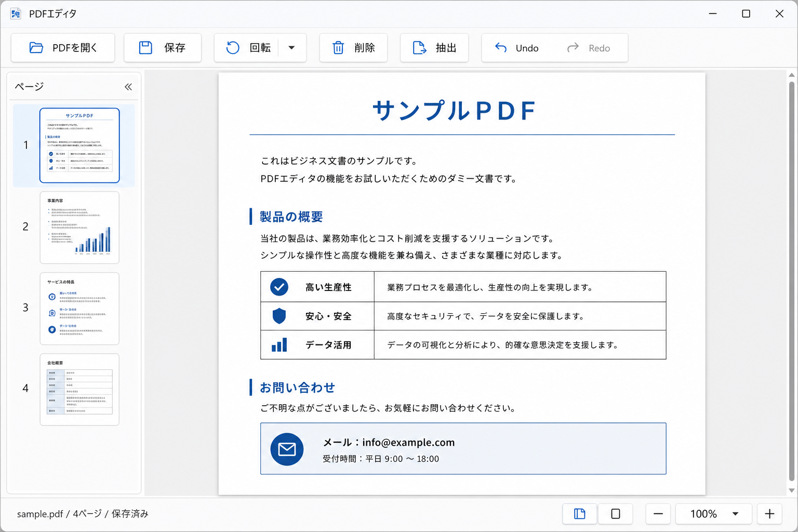Zoom in with the plus button
Screen dimensions: 798x532
[x=769, y=514]
